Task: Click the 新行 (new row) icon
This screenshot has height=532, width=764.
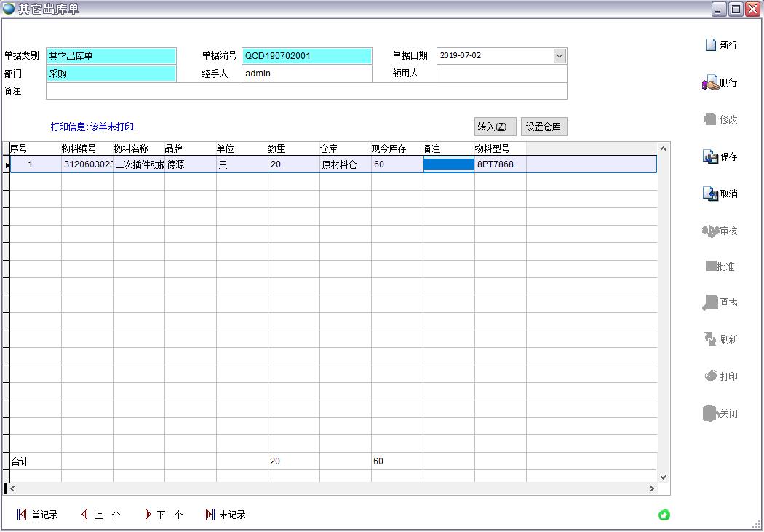Action: point(711,45)
